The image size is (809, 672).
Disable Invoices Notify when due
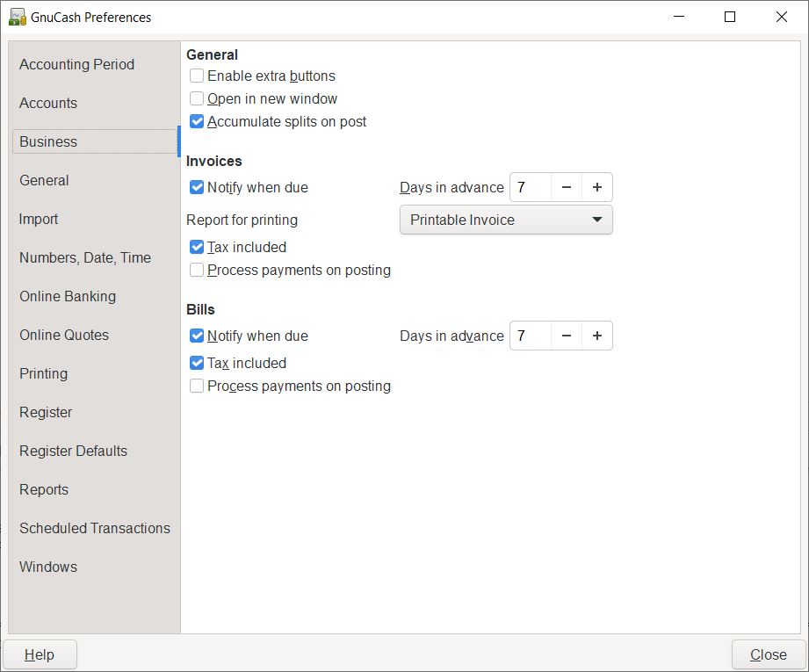coord(197,187)
